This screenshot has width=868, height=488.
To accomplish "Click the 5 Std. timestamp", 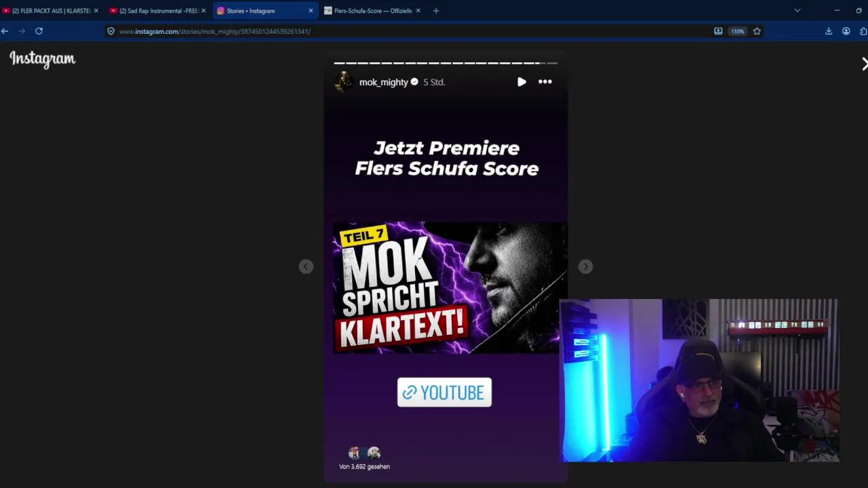I will pos(434,82).
